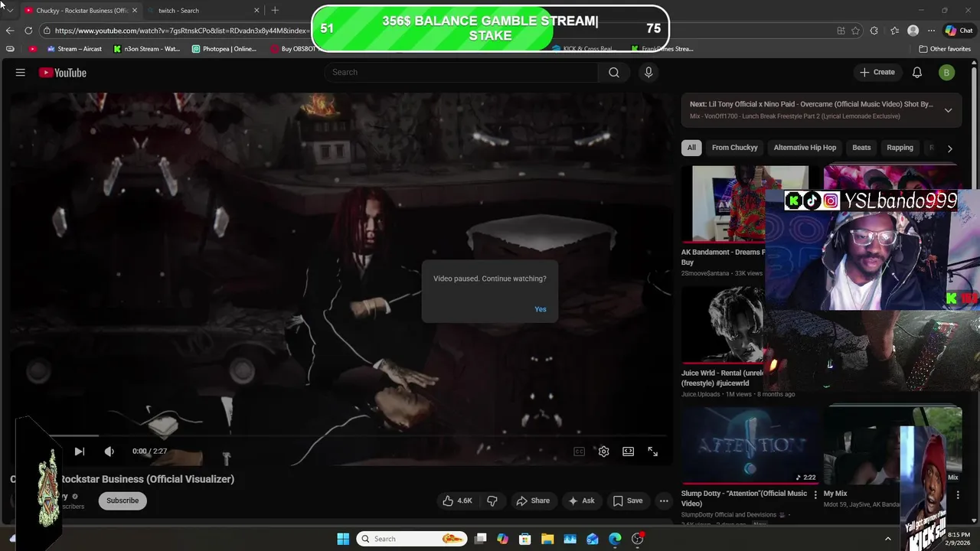Open File Explorer from the taskbar

(x=547, y=539)
